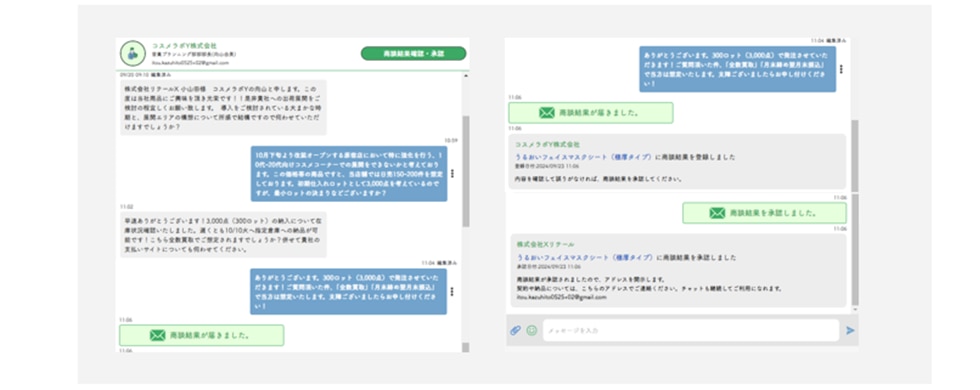980x390 pixels.
Task: Click コスメラボY株式会社 heading in registered card
Action: (x=548, y=144)
